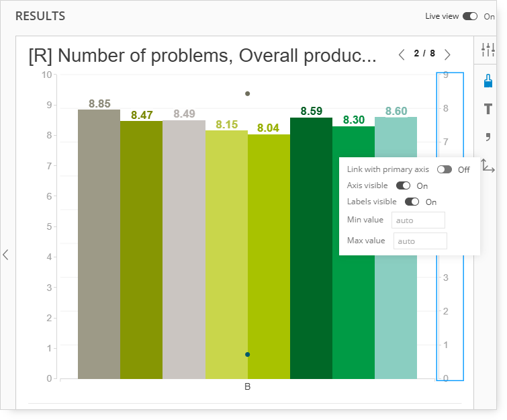
Task: Click the RESULTS heading
Action: tap(40, 16)
